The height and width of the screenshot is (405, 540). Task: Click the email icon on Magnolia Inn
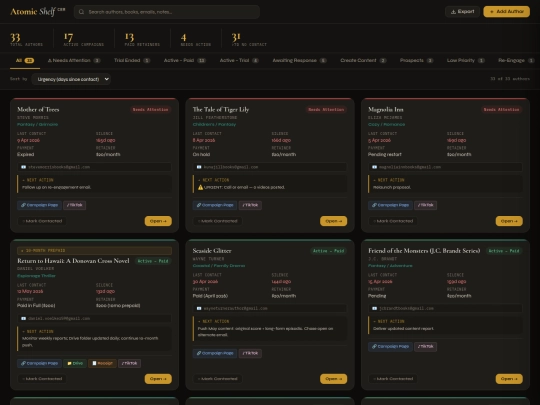click(x=374, y=167)
